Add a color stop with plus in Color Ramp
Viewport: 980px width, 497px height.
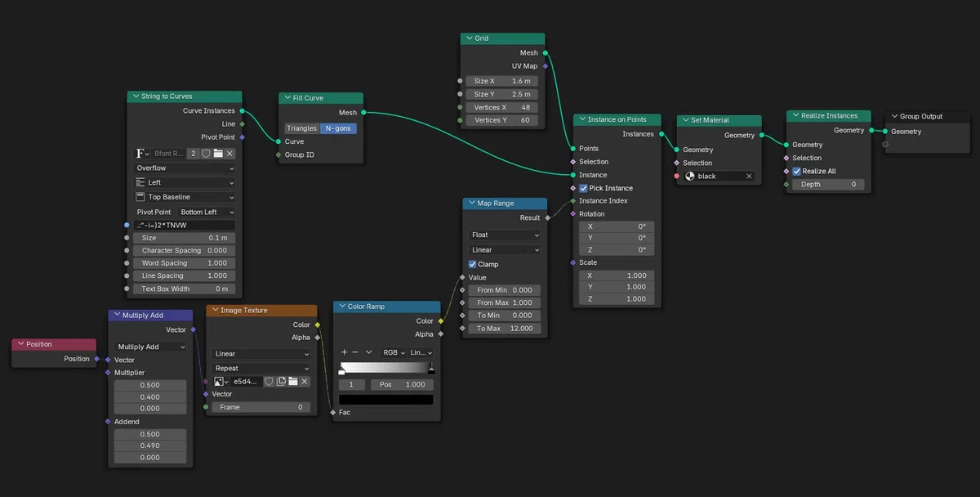coord(344,352)
